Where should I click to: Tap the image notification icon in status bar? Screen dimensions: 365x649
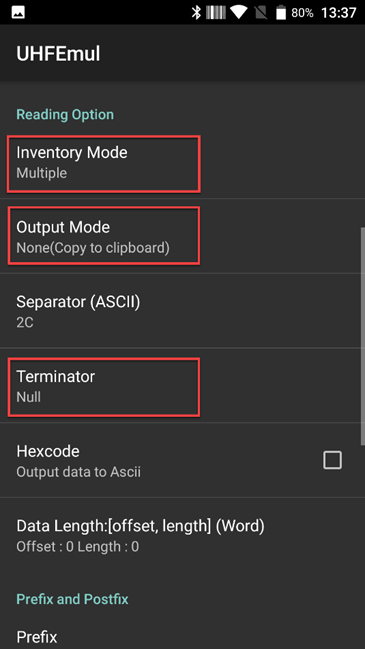pyautogui.click(x=18, y=12)
